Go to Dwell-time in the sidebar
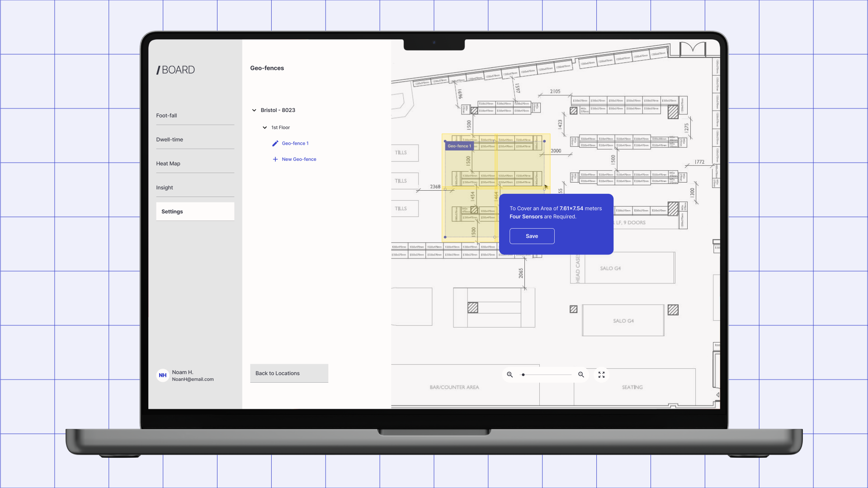 [x=195, y=140]
